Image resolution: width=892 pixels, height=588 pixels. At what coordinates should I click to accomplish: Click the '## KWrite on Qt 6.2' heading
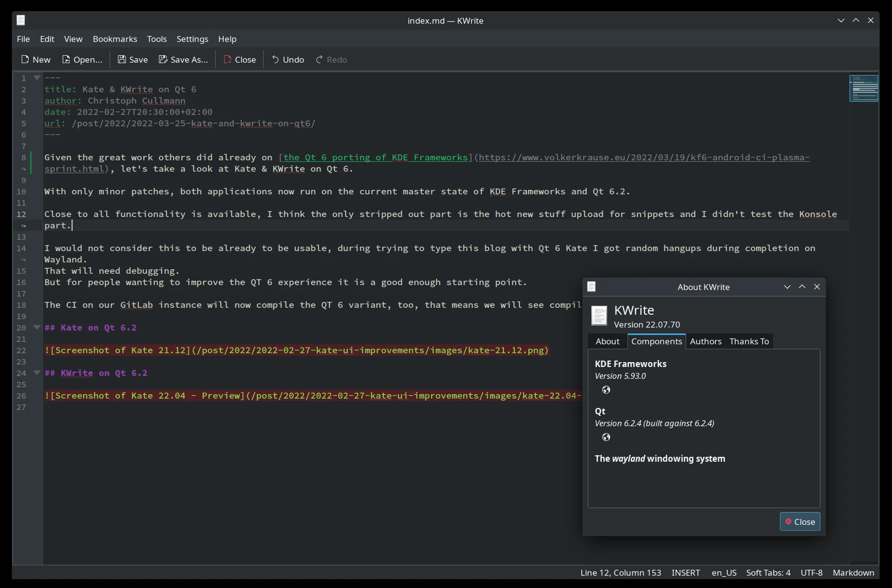click(96, 373)
